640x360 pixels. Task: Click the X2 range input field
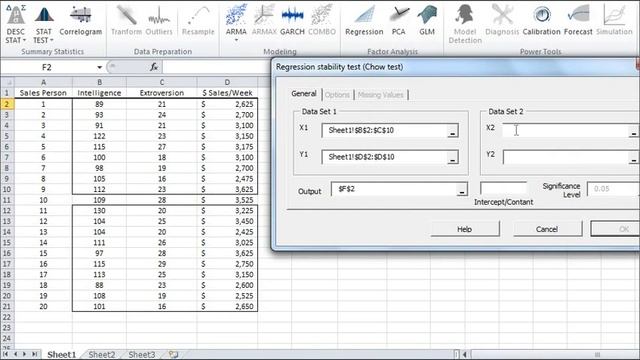click(565, 131)
